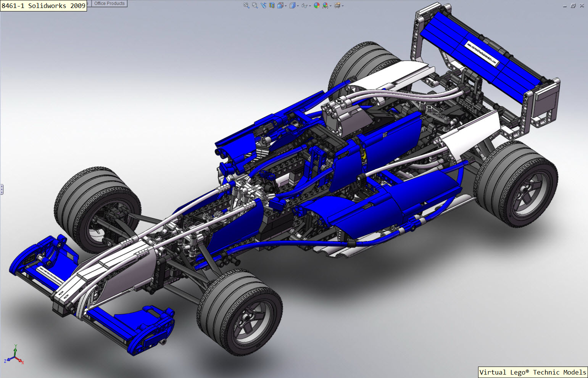The width and height of the screenshot is (588, 378).
Task: Click the Apply Scene icon
Action: pos(325,5)
